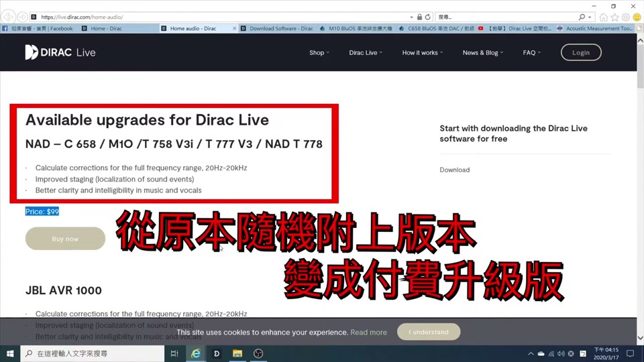Open the browser Home icon
Screen dimensions: 644x362
point(603,17)
